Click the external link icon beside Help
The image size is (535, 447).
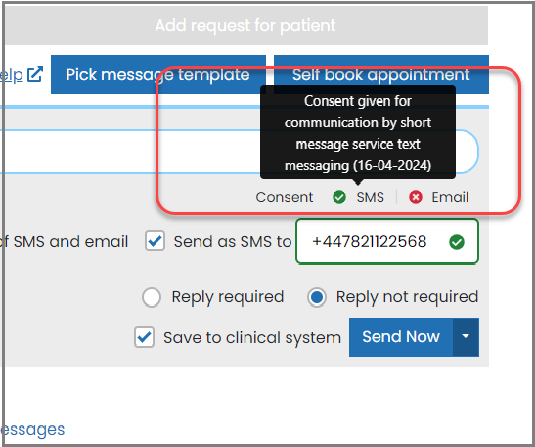35,74
